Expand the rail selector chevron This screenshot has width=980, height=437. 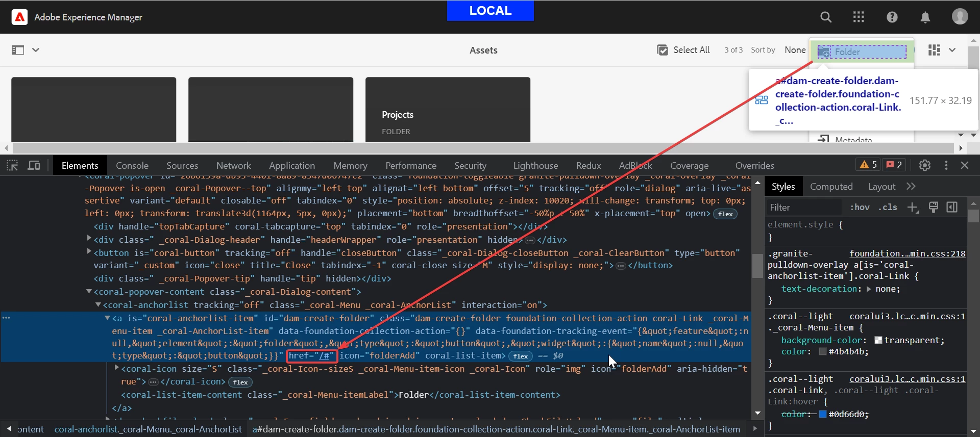pyautogui.click(x=36, y=50)
